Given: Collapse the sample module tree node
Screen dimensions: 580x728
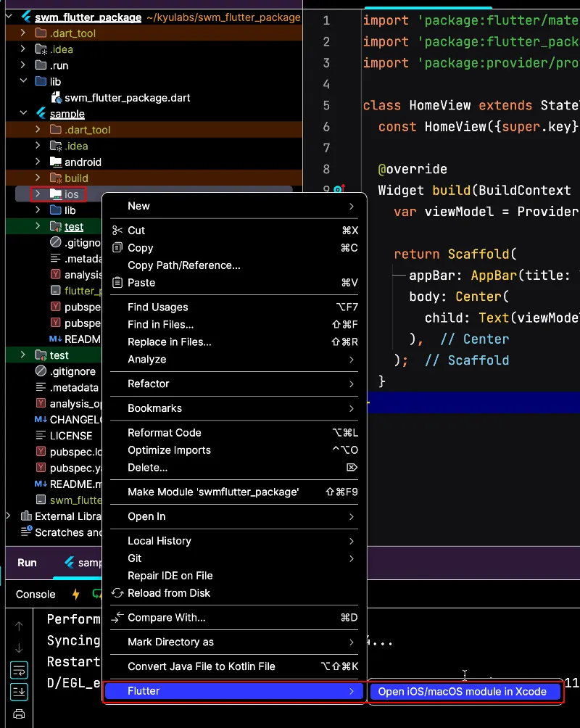Looking at the screenshot, I should click(23, 114).
